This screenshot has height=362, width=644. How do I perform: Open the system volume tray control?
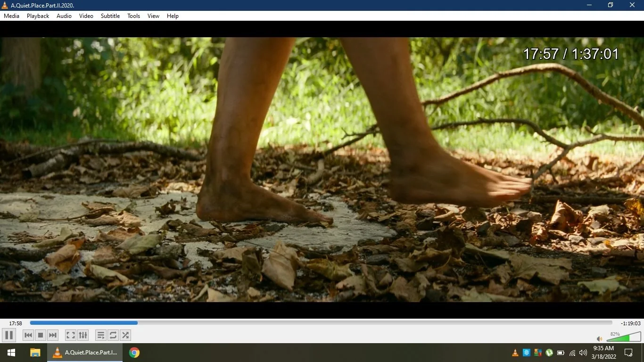pyautogui.click(x=583, y=353)
